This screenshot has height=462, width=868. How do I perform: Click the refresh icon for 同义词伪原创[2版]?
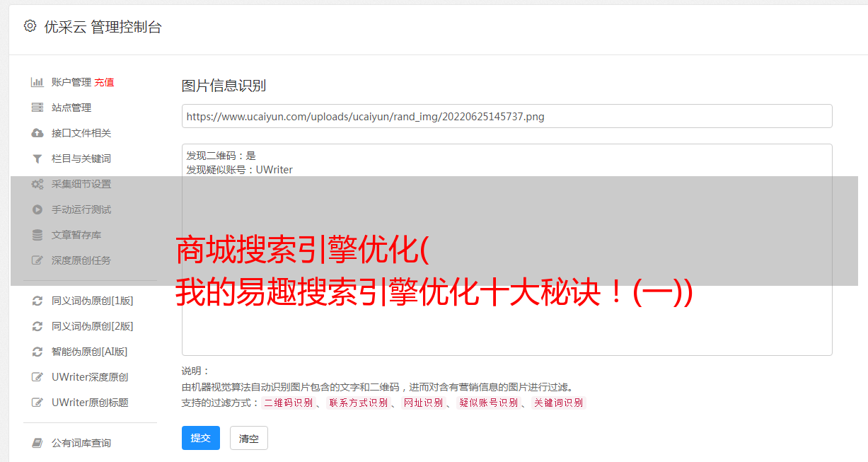pyautogui.click(x=37, y=326)
